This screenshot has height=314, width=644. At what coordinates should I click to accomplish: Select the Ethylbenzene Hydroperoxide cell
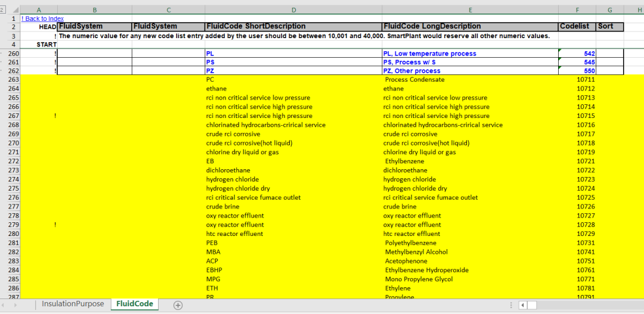coord(470,270)
